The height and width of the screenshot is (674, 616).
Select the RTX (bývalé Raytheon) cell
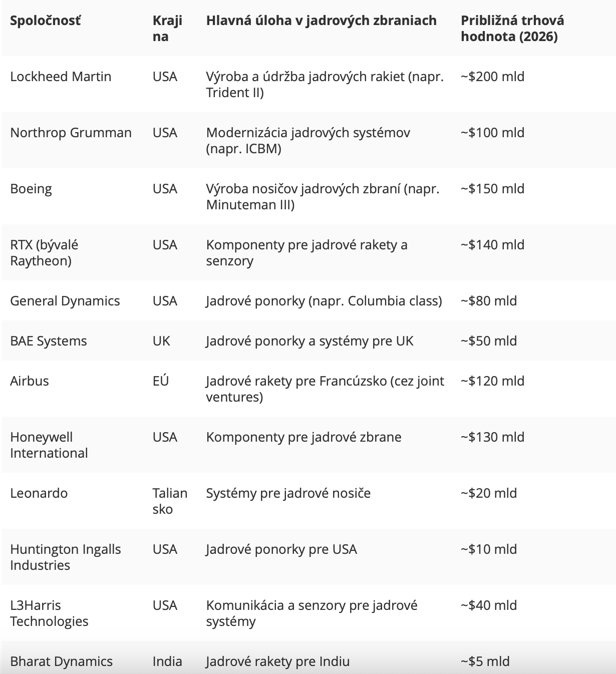(44, 253)
